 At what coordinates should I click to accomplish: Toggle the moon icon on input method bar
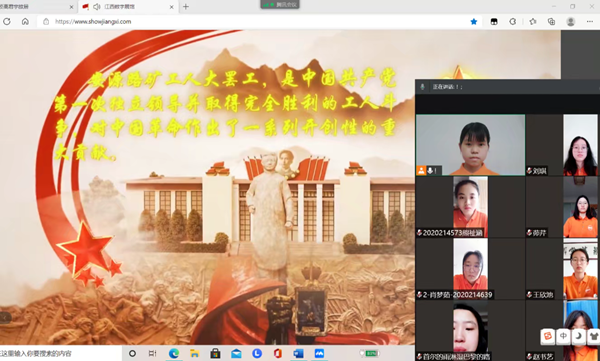pyautogui.click(x=578, y=336)
